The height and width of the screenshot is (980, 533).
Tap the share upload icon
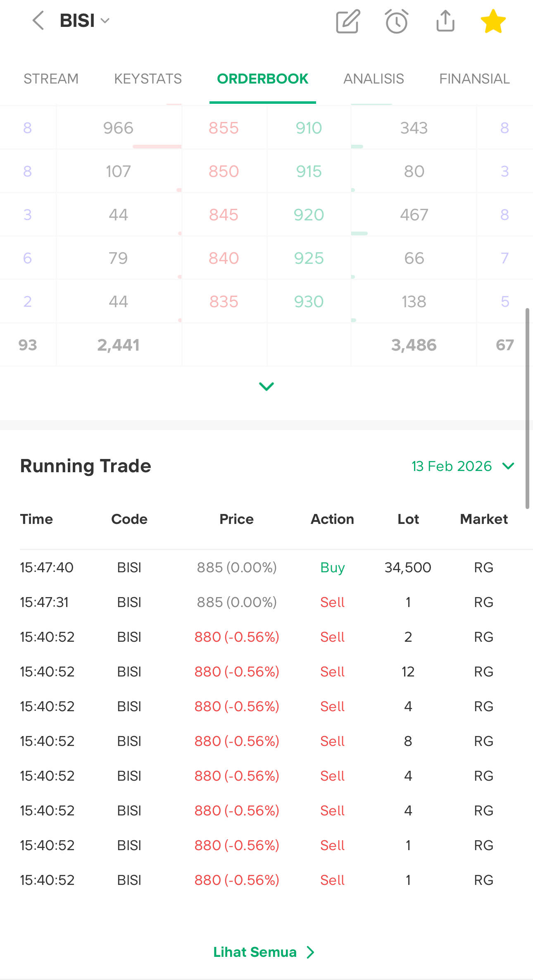point(445,22)
